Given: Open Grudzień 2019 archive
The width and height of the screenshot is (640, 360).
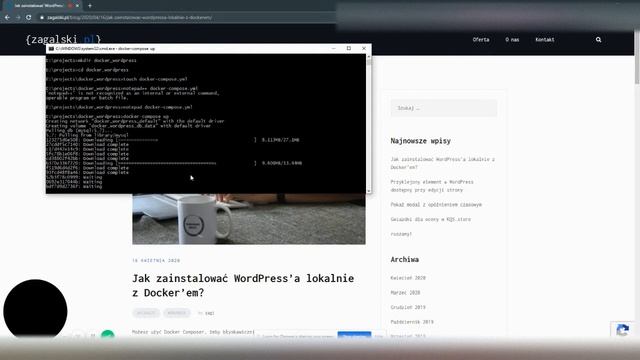Looking at the screenshot, I should point(408,307).
